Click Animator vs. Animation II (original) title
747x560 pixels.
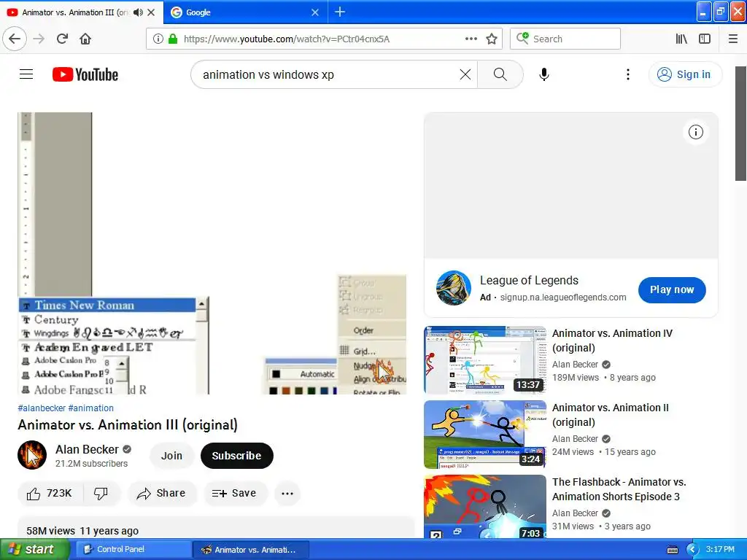pyautogui.click(x=611, y=415)
